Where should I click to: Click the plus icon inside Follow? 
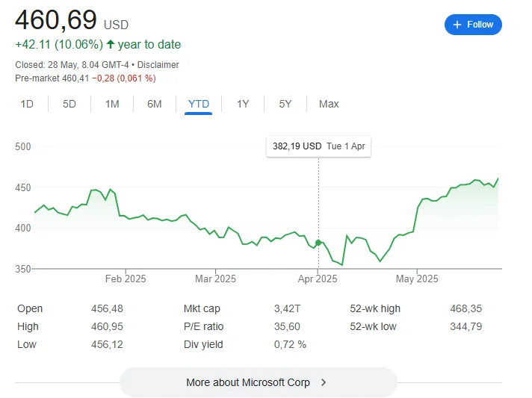[x=457, y=25]
